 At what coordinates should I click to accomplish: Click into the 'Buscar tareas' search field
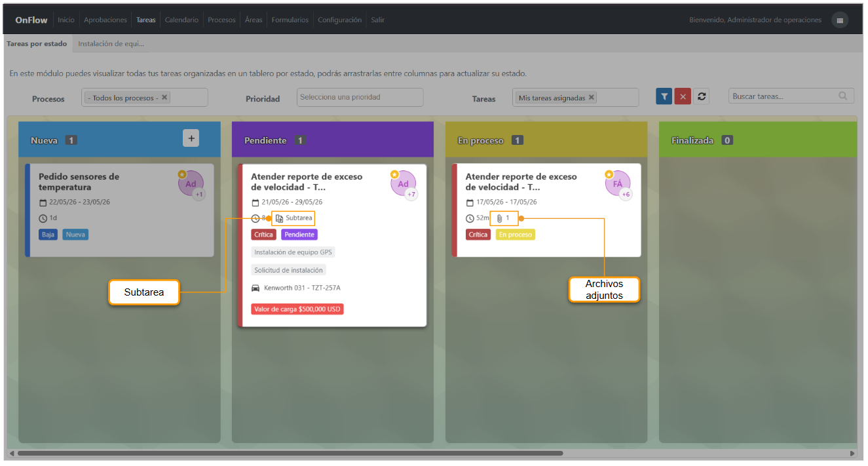tap(791, 96)
